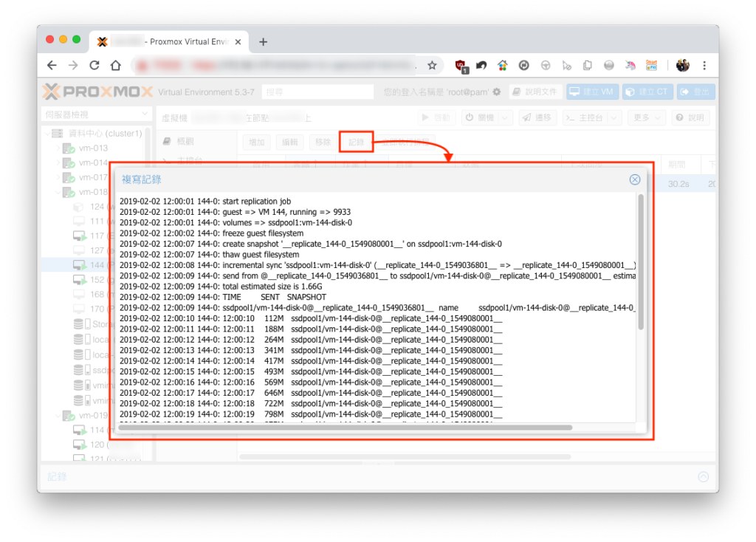Close the 複寫記錄 log dialog
The height and width of the screenshot is (542, 756).
(634, 179)
